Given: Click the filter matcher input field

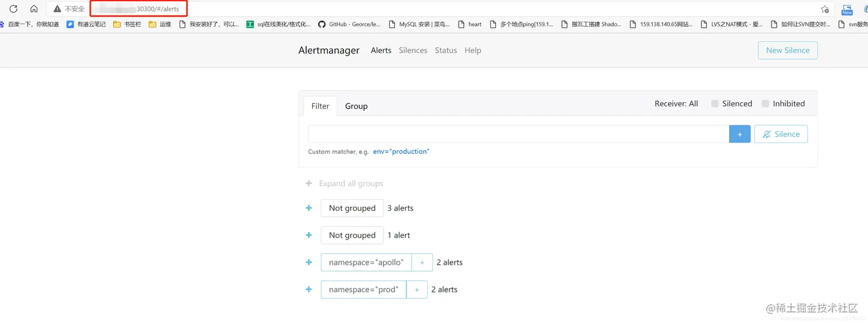Looking at the screenshot, I should click(518, 134).
